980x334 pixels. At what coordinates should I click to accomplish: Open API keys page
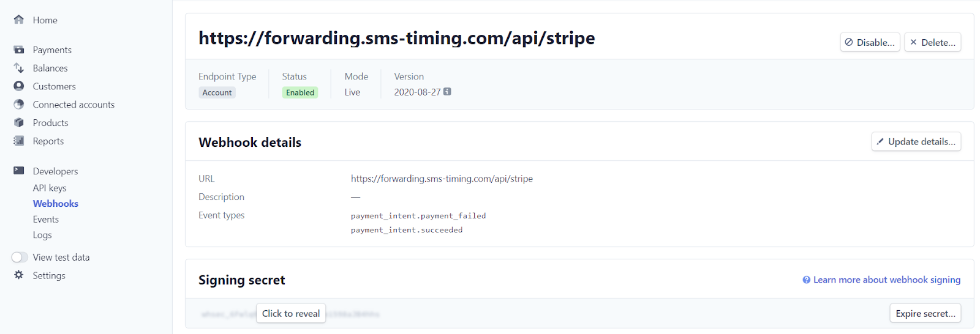(x=50, y=188)
